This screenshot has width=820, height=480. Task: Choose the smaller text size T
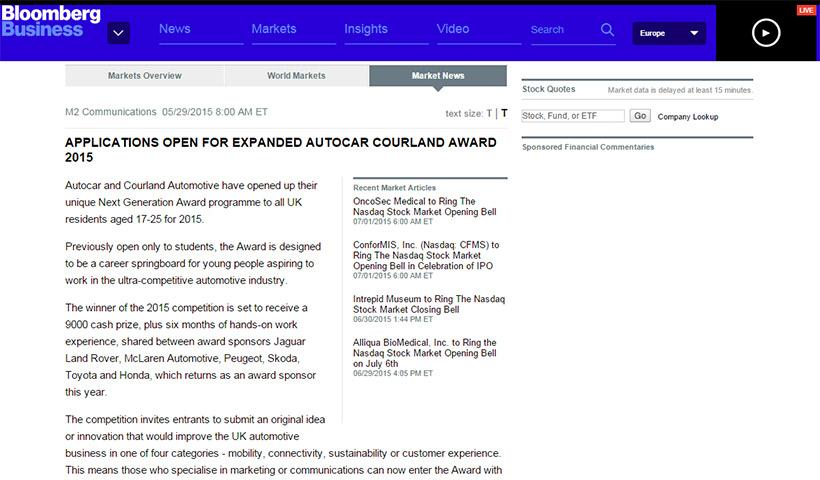[489, 113]
